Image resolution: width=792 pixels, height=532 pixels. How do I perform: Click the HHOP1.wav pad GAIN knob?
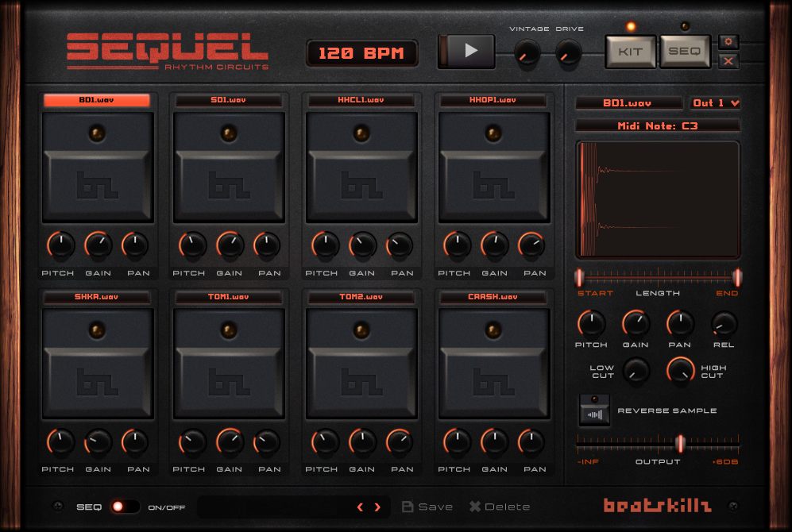click(x=494, y=245)
